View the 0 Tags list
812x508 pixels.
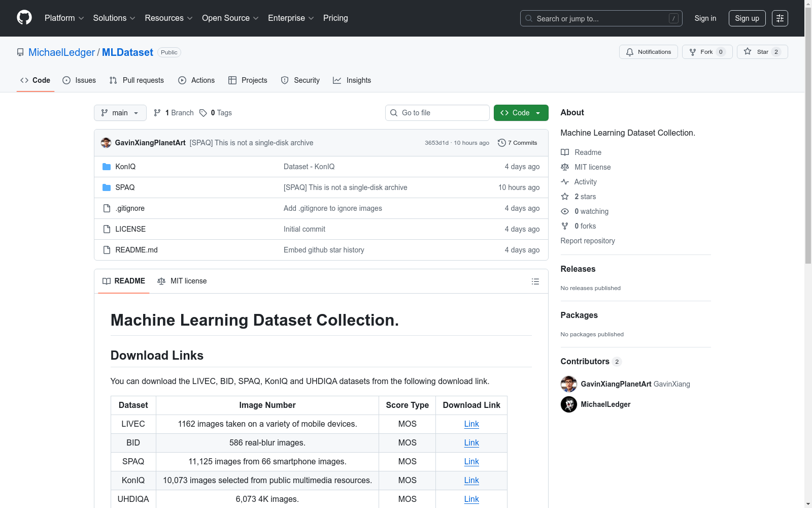tap(216, 113)
